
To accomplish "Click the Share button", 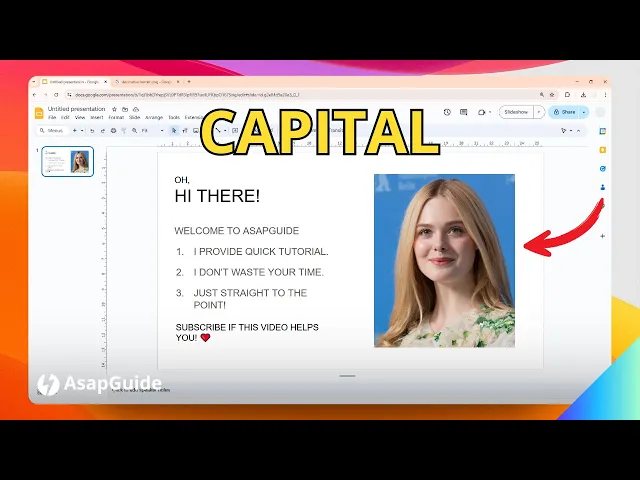I will point(564,112).
